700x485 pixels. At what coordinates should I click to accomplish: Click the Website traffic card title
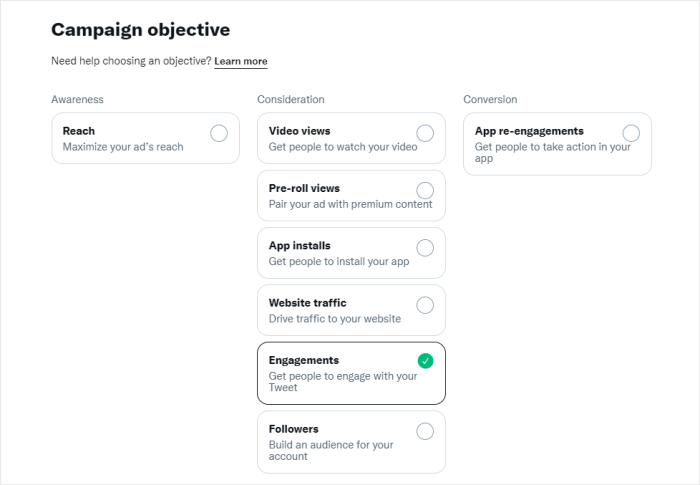[307, 302]
